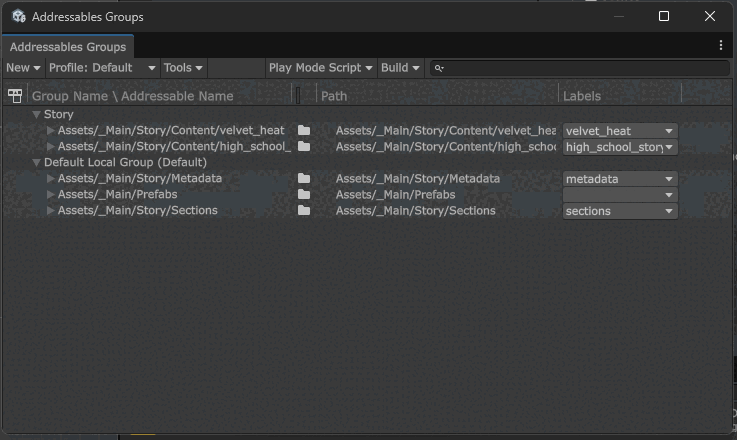Maximize the Addressables Groups window
Image resolution: width=737 pixels, height=440 pixels.
664,16
